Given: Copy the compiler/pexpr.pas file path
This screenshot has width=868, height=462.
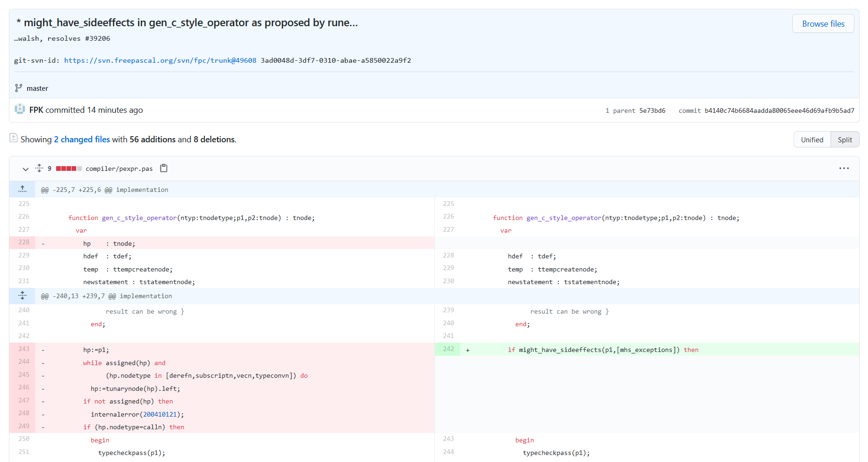Looking at the screenshot, I should (164, 168).
